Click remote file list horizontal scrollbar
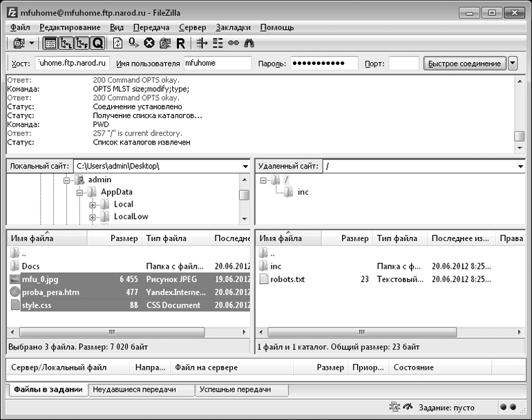 (362, 332)
